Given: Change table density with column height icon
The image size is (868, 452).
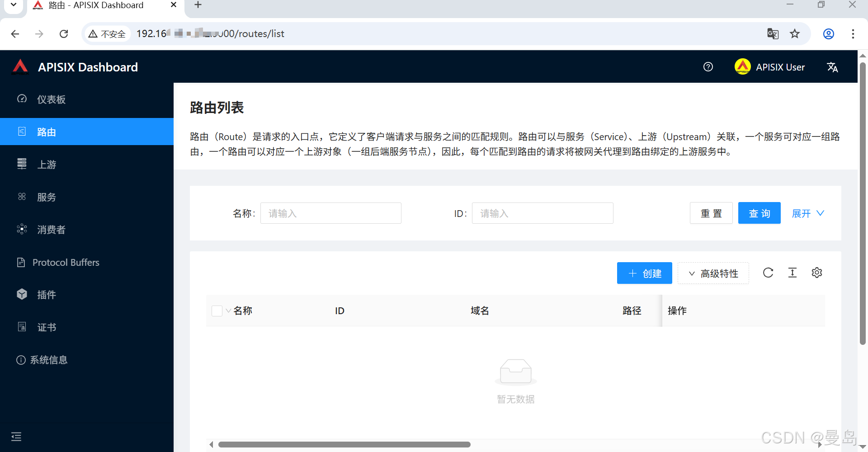Looking at the screenshot, I should [x=793, y=273].
